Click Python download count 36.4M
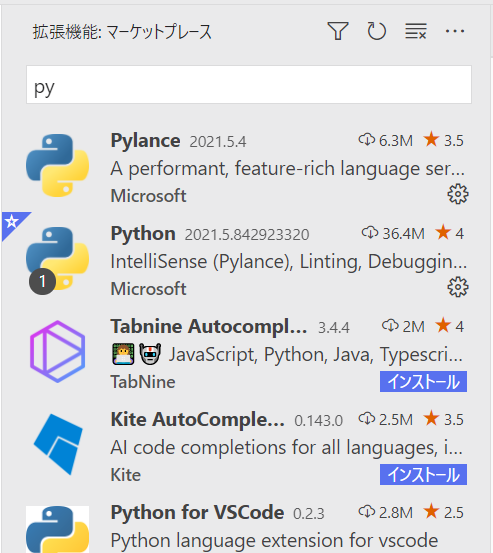This screenshot has height=553, width=493. point(393,233)
